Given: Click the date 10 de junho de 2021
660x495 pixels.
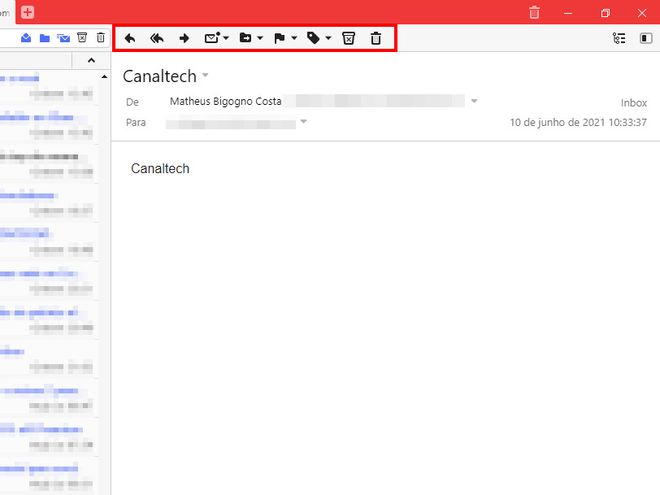Looking at the screenshot, I should (x=557, y=122).
